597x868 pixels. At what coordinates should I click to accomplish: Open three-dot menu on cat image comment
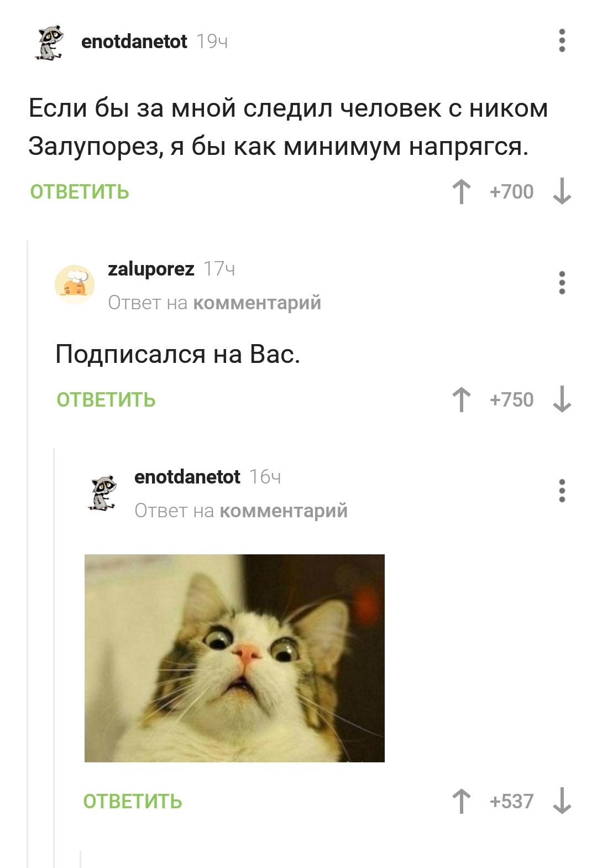pyautogui.click(x=562, y=490)
